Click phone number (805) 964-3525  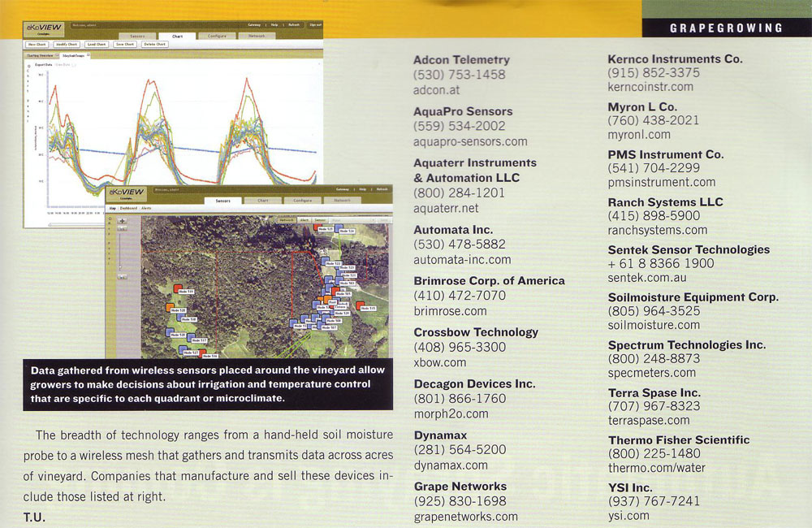[654, 311]
